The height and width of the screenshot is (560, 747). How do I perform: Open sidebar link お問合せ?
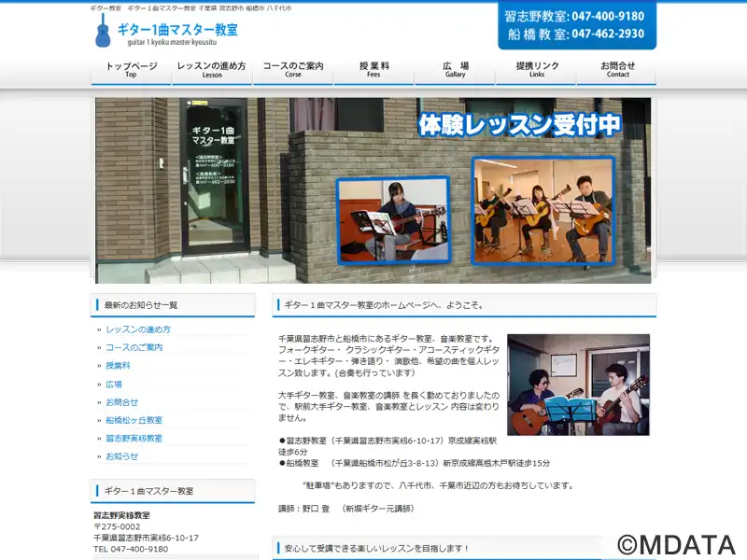pyautogui.click(x=122, y=402)
